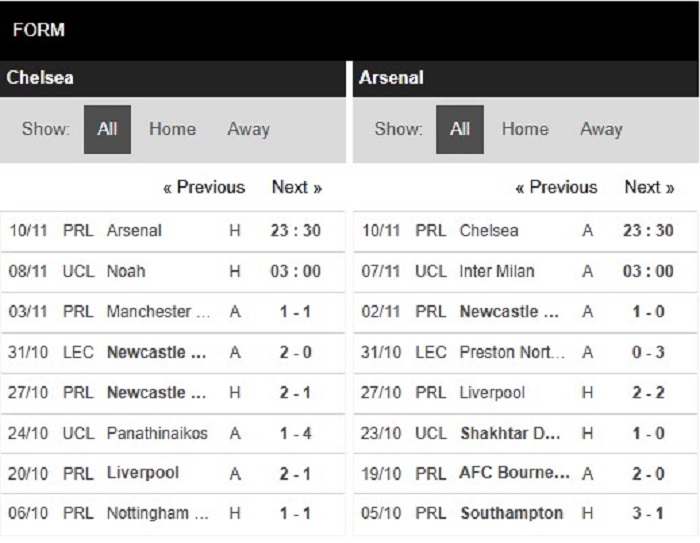Show Chelsea Away matches only
Viewport: 700px width, 543px height.
point(249,129)
